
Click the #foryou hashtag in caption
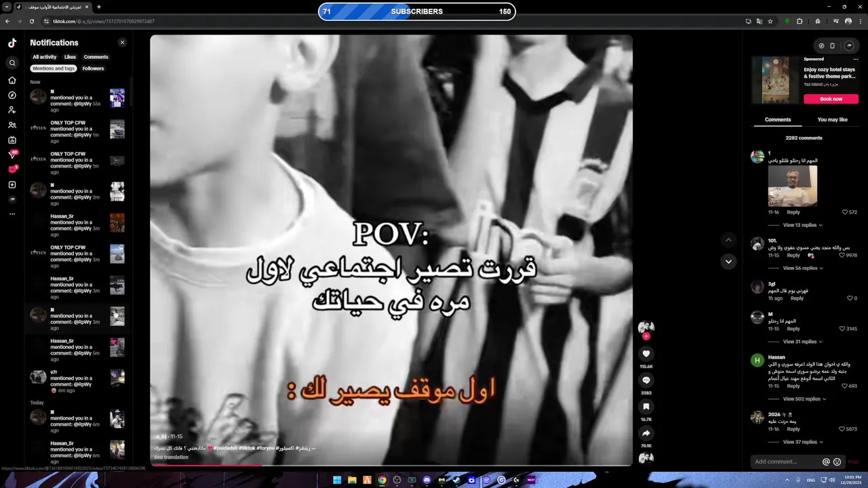pos(266,448)
